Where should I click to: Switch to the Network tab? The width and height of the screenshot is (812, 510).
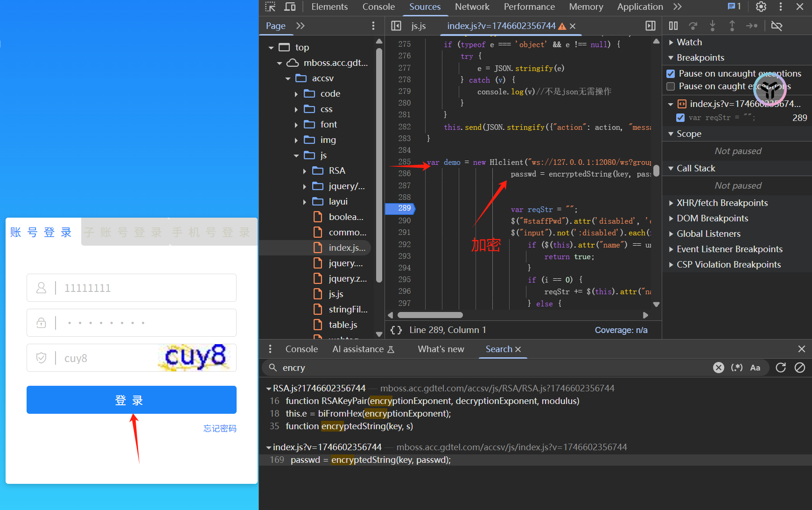pyautogui.click(x=472, y=7)
